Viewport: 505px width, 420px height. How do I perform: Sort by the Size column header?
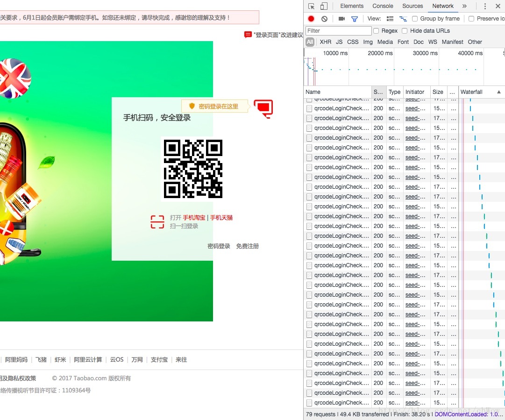439,92
